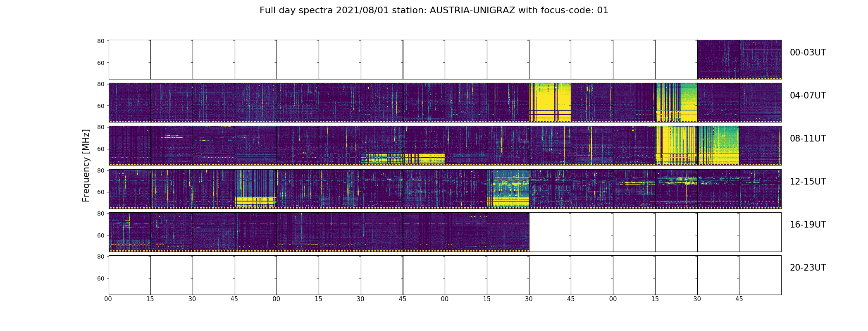
Task: Click the "60" tick of the 04-07UT row
Action: [100, 106]
